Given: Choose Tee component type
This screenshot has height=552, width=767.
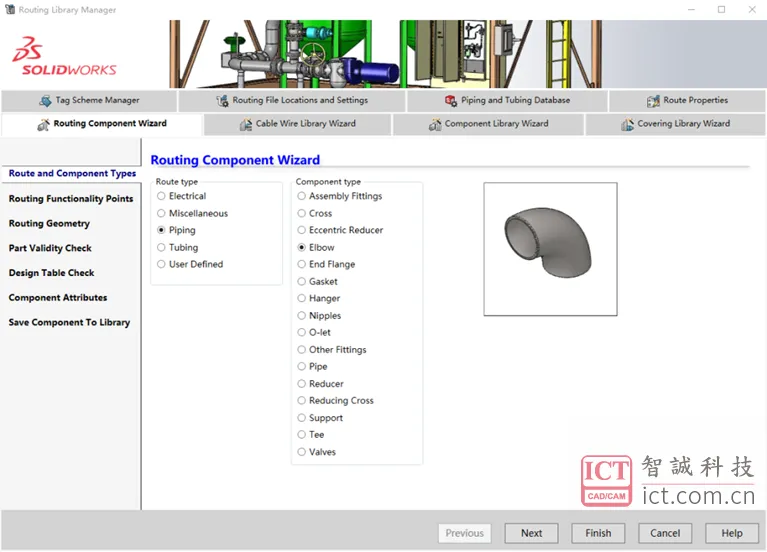Looking at the screenshot, I should (301, 435).
